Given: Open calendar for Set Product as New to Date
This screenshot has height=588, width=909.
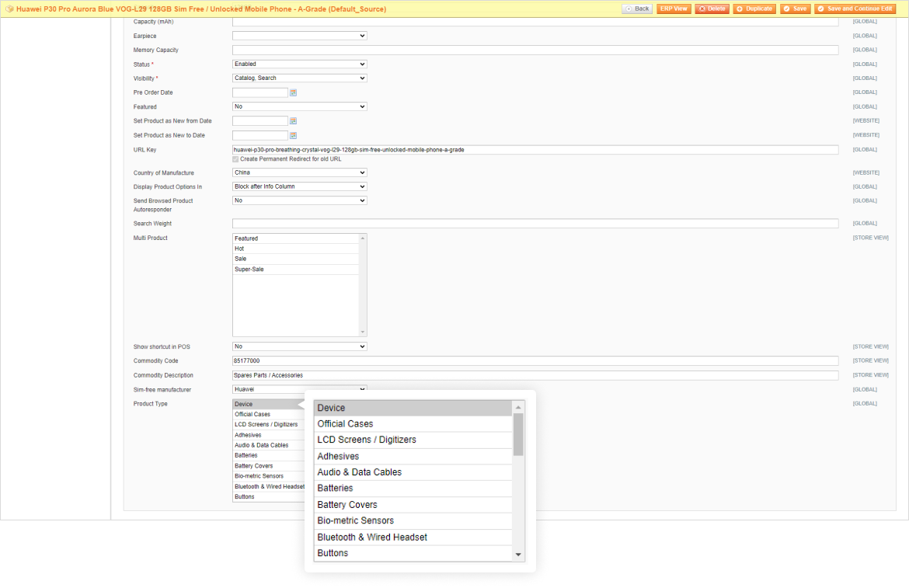Looking at the screenshot, I should (294, 135).
